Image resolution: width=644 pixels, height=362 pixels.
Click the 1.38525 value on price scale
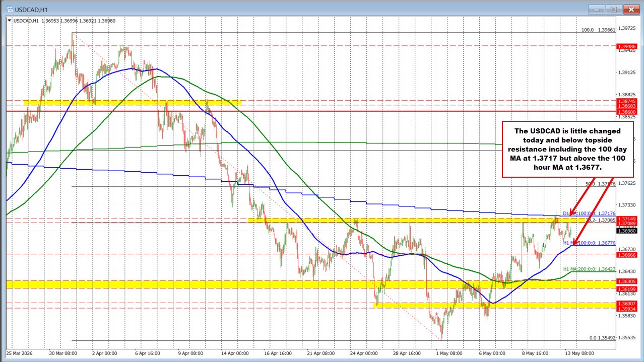[x=626, y=117]
